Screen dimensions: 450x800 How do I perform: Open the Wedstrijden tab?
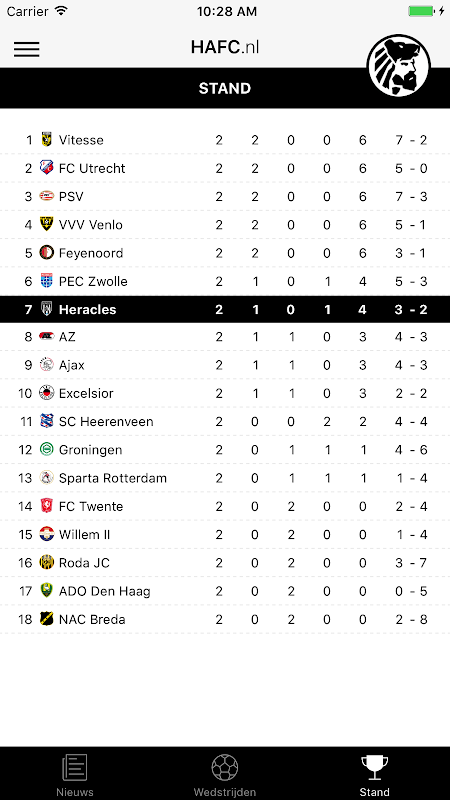point(224,775)
